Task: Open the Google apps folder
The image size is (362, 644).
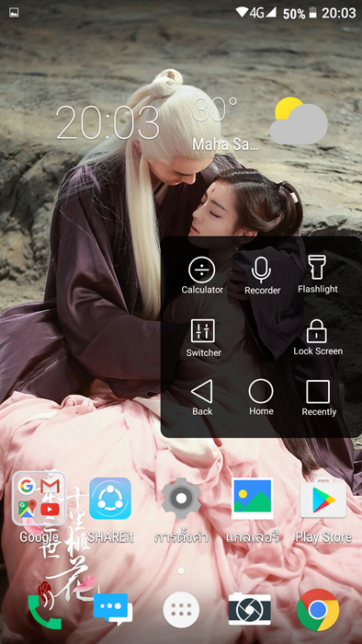Action: [x=39, y=499]
